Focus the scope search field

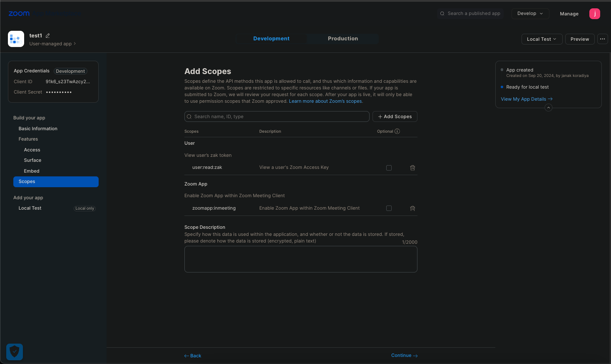(x=277, y=116)
